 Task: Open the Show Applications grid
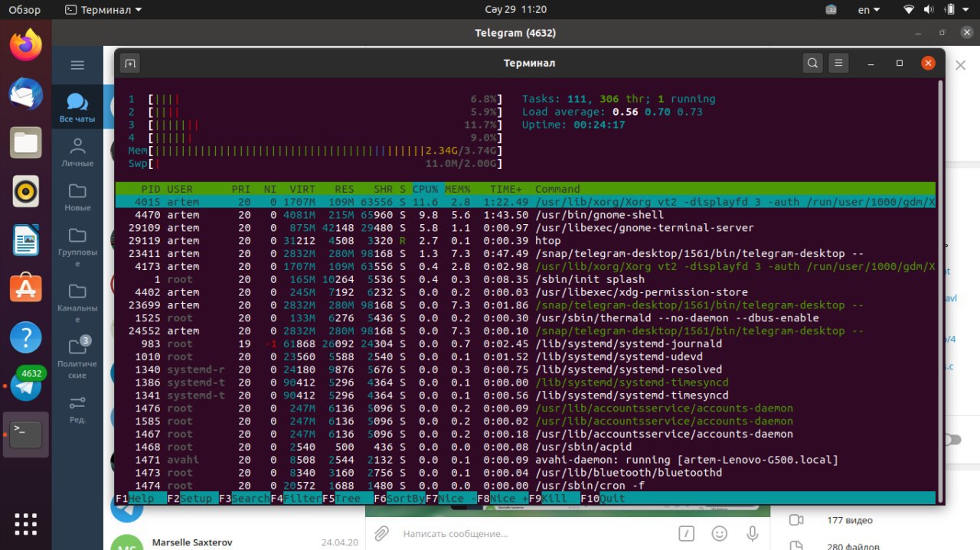point(25,524)
